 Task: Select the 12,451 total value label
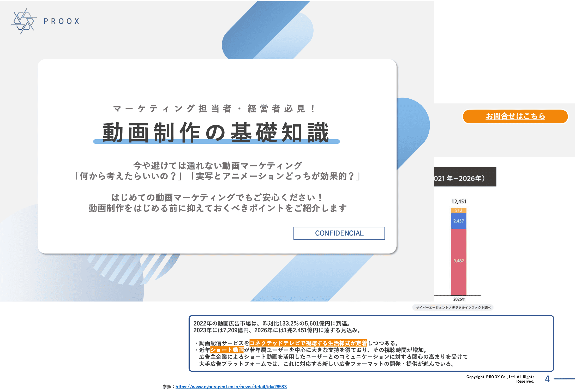pos(459,201)
